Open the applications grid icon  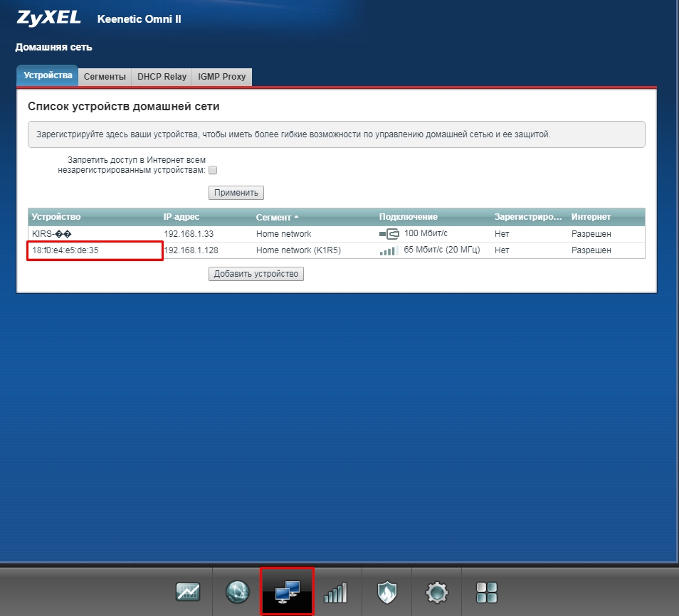pos(487,592)
